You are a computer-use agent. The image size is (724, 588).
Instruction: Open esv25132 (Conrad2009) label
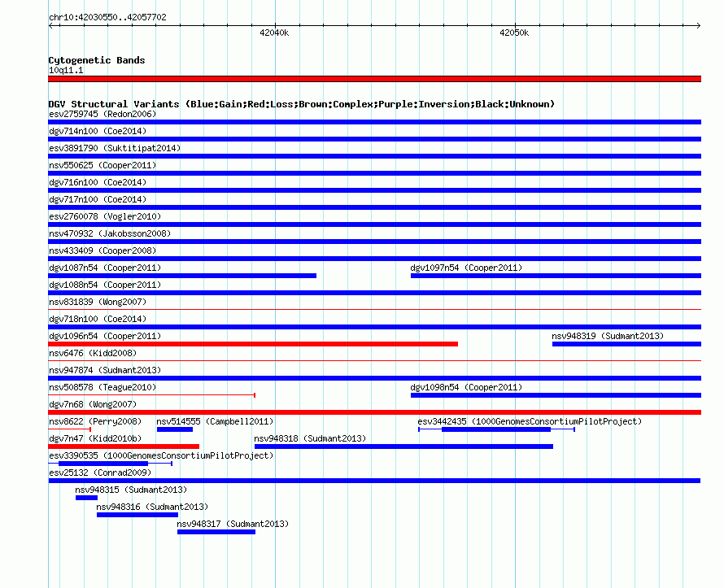coord(100,473)
